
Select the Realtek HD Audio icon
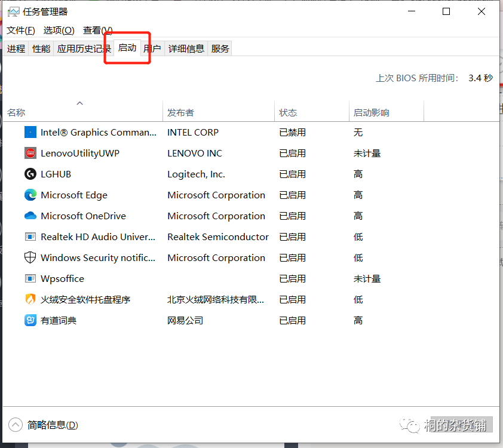pos(30,237)
